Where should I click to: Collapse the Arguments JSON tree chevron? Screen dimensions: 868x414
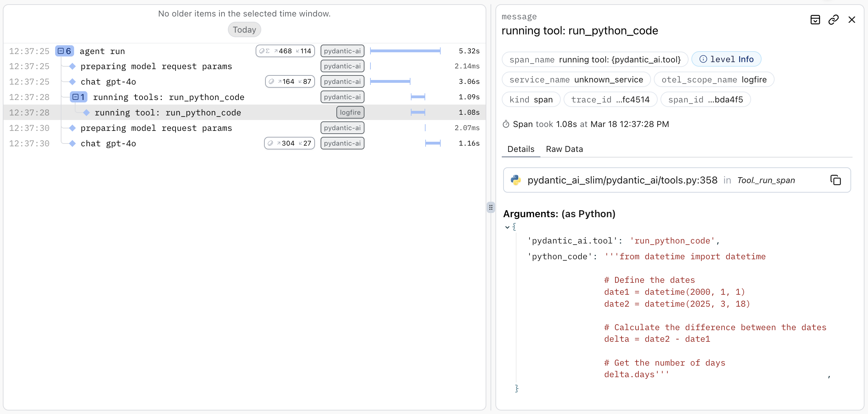(x=507, y=227)
